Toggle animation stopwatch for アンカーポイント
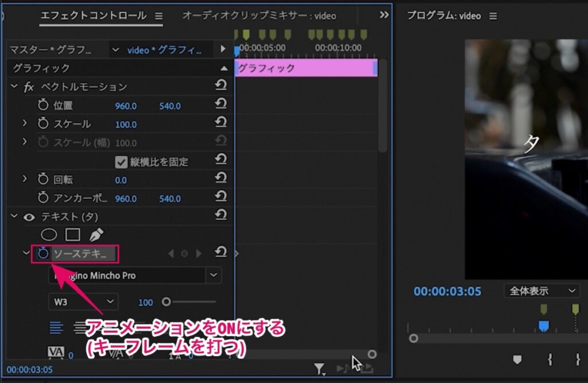 pyautogui.click(x=43, y=198)
